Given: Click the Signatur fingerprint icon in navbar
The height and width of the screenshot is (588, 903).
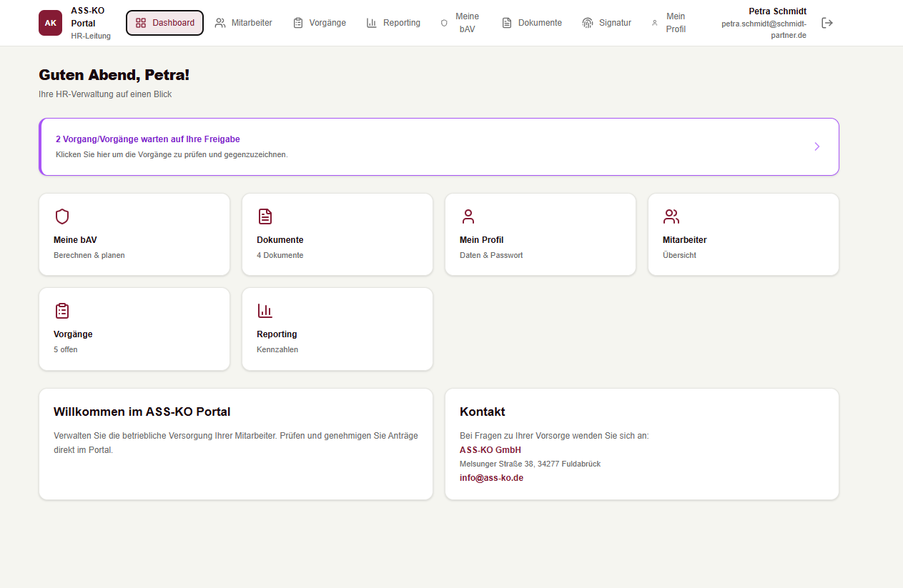Looking at the screenshot, I should click(x=588, y=23).
